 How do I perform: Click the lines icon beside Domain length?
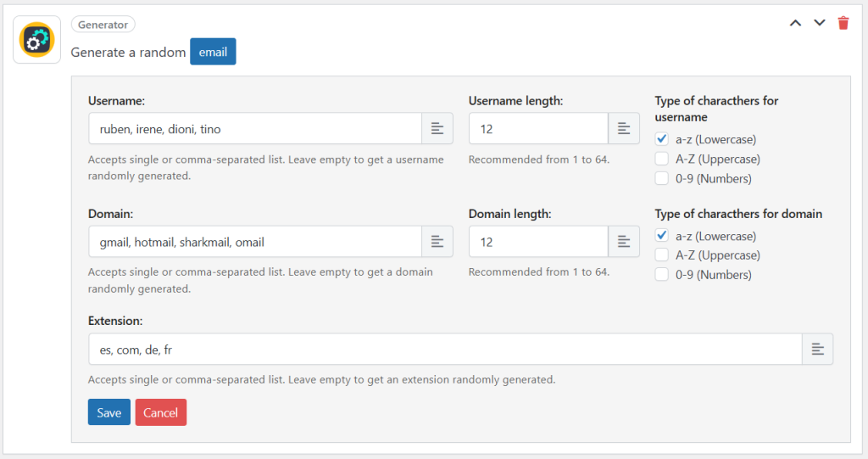coord(624,242)
